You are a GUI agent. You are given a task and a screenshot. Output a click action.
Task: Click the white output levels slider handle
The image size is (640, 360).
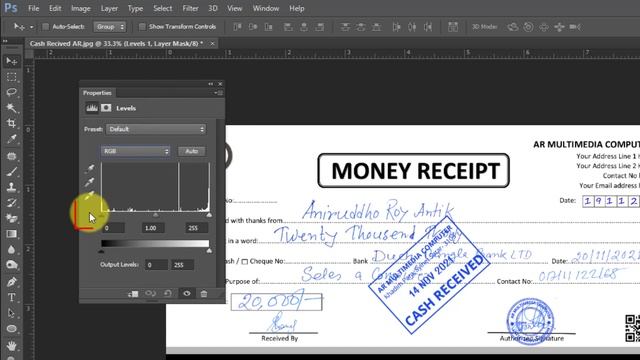point(209,251)
